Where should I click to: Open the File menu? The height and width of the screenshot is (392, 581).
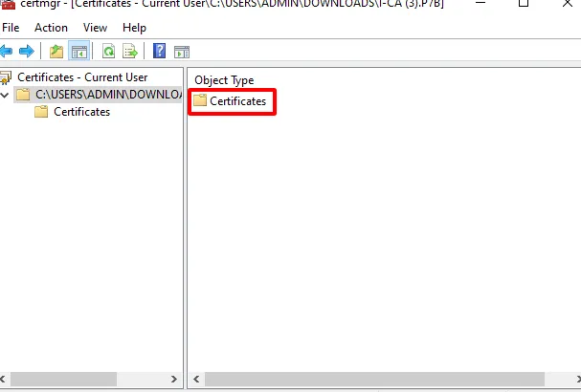tap(11, 28)
